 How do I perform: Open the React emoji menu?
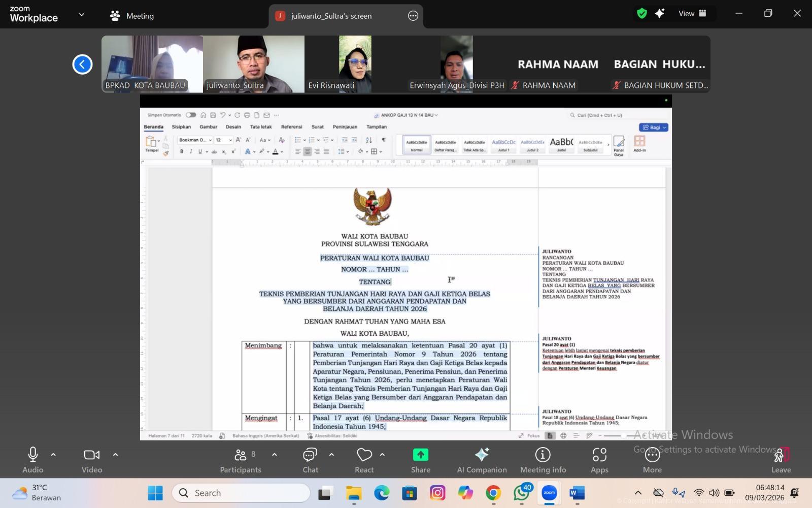pos(364,460)
